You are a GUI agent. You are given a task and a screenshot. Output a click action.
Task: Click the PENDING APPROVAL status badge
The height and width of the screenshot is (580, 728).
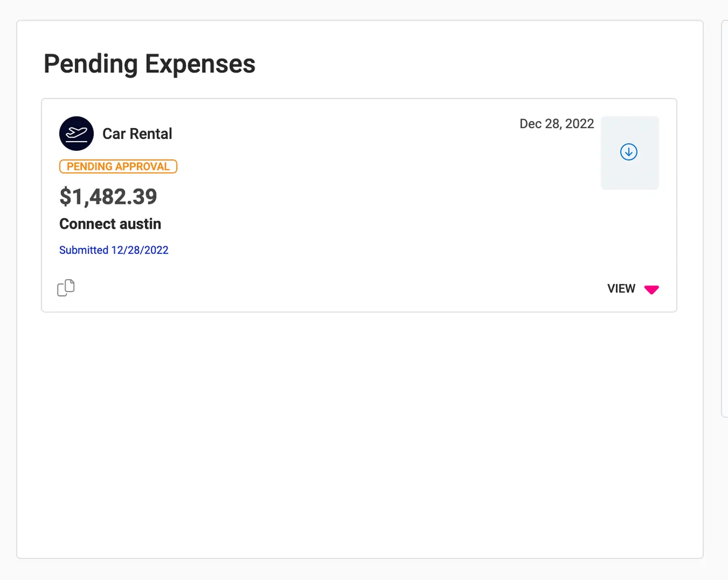pos(118,166)
